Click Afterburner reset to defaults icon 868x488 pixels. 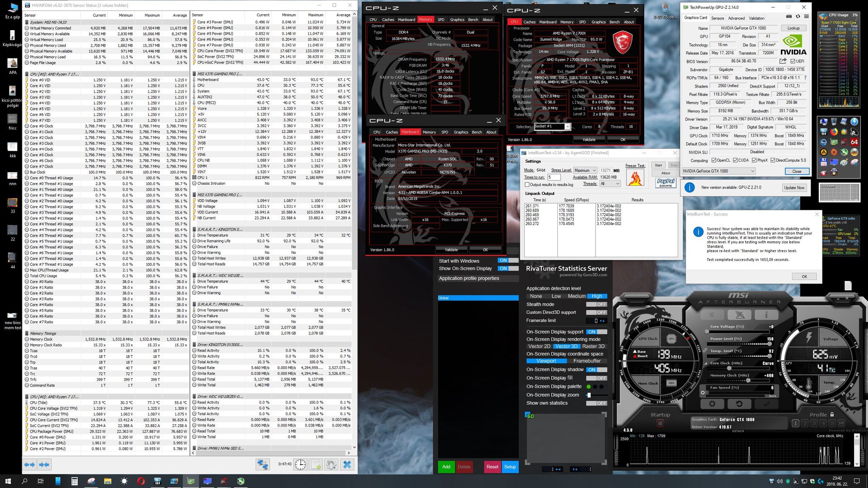738,404
